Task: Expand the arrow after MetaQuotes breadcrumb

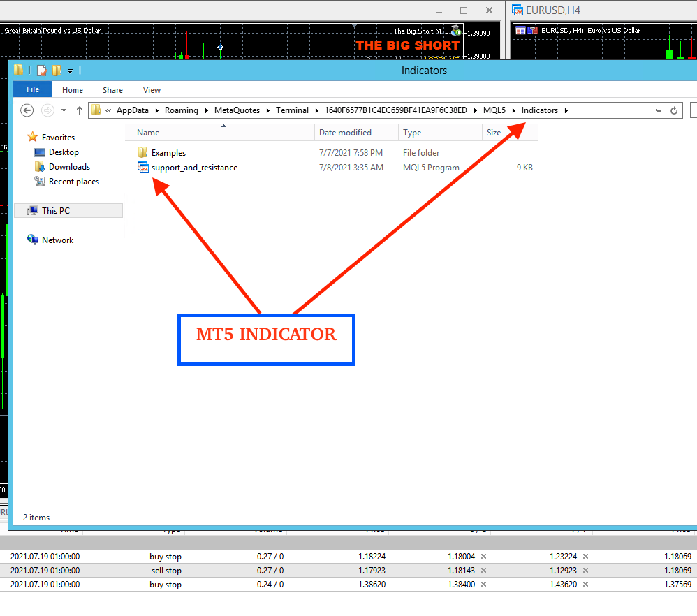Action: click(x=268, y=110)
